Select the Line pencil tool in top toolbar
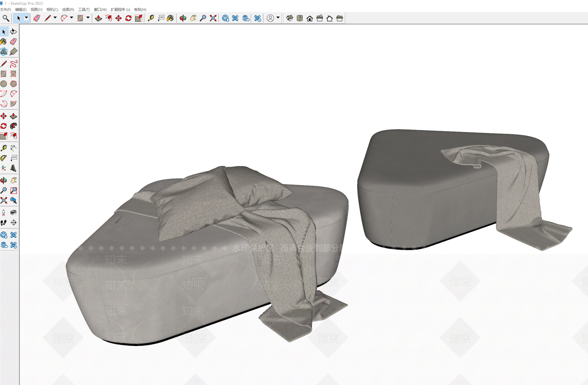588x385 pixels. [47, 18]
